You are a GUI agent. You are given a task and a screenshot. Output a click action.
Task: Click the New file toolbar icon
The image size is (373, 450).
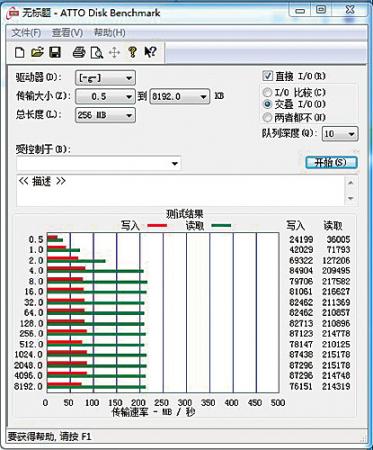pyautogui.click(x=20, y=52)
